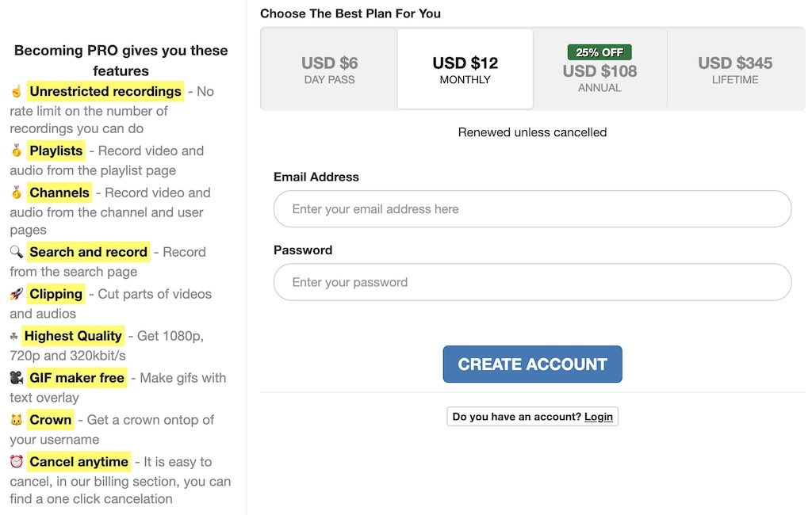Viewport: 812px width, 515px height.
Task: Click the cat face icon next to Crown
Action: (16, 420)
